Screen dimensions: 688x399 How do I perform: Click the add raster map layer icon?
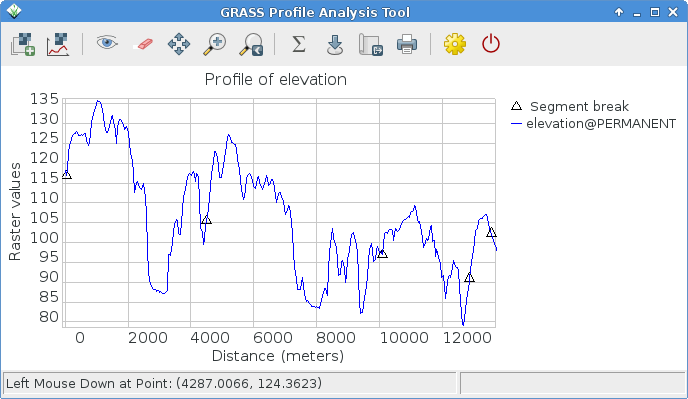pos(23,44)
